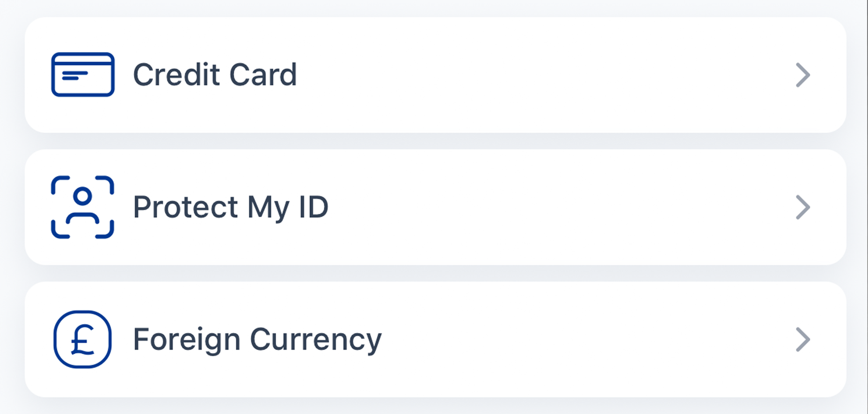Click the credit card icon
The image size is (868, 414).
point(83,75)
